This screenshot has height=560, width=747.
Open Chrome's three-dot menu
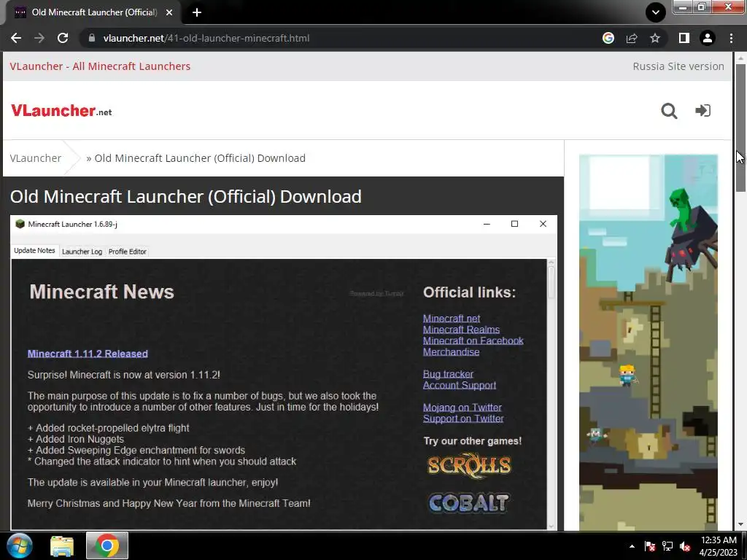731,38
